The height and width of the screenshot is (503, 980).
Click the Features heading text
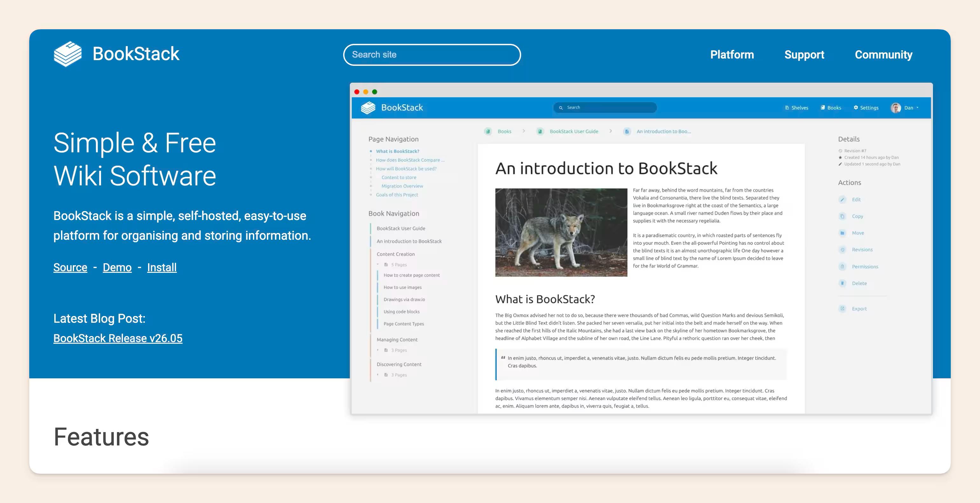(101, 437)
